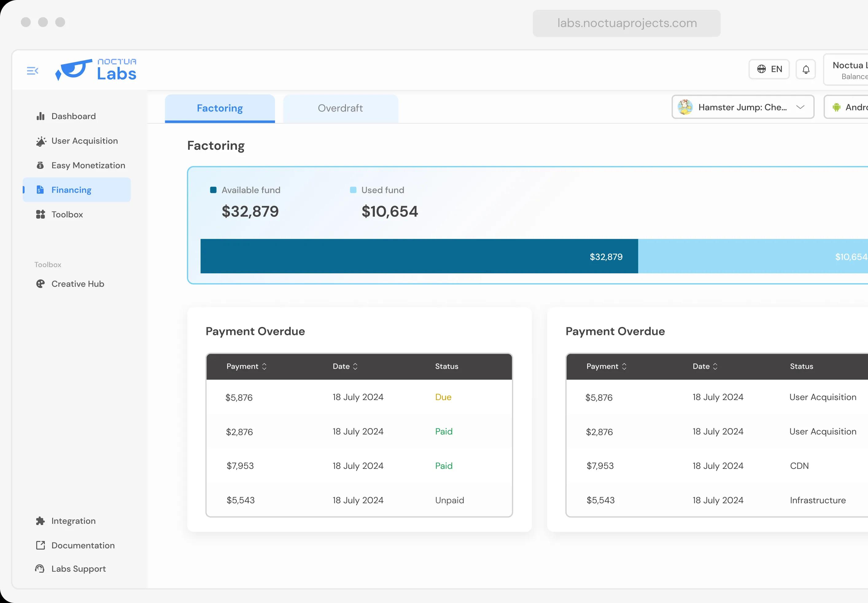The height and width of the screenshot is (603, 868).
Task: Open the Android platform dropdown
Action: (846, 107)
